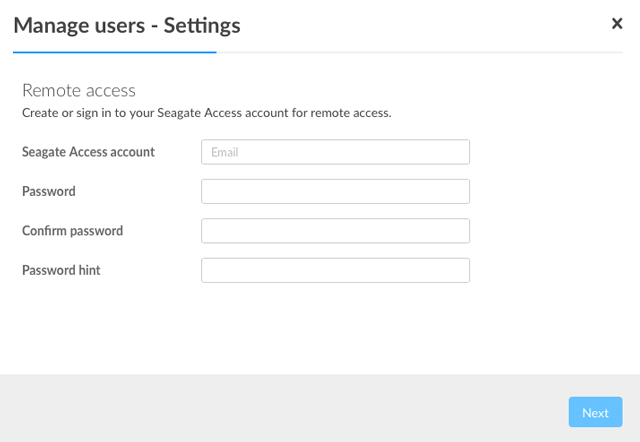Select the Confirm password input box
This screenshot has height=442, width=640.
pyautogui.click(x=335, y=231)
